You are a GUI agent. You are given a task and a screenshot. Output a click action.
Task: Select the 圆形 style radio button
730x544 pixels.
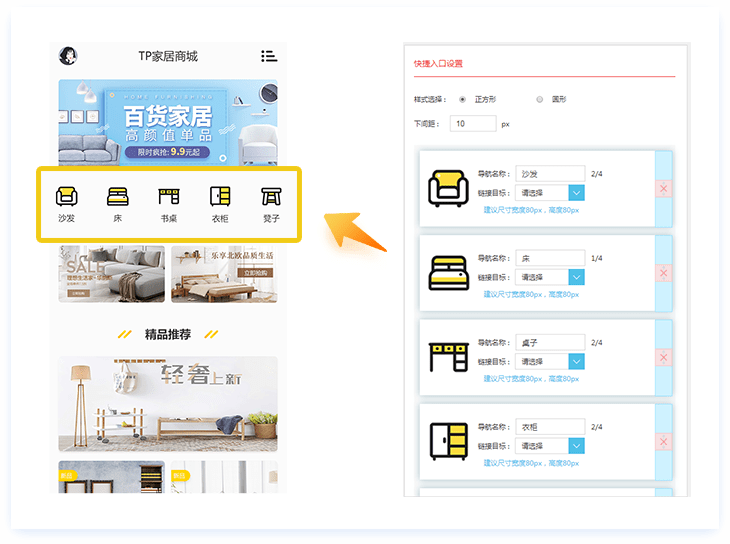coord(540,99)
